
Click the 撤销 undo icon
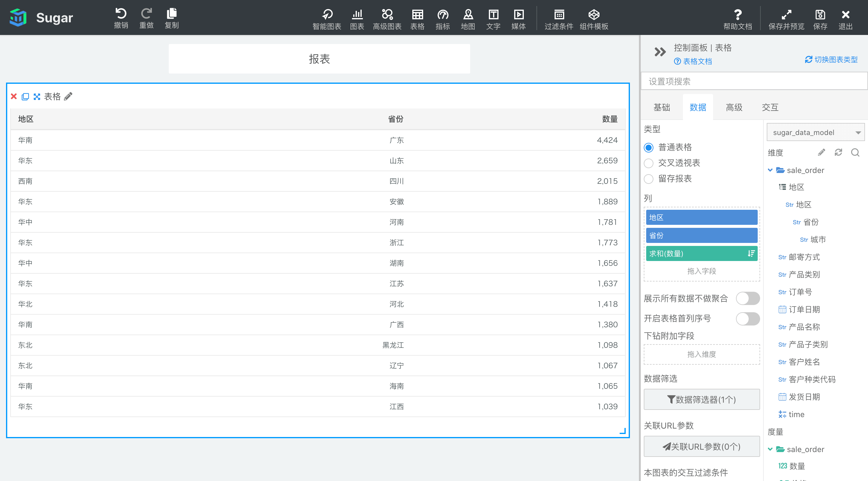121,18
